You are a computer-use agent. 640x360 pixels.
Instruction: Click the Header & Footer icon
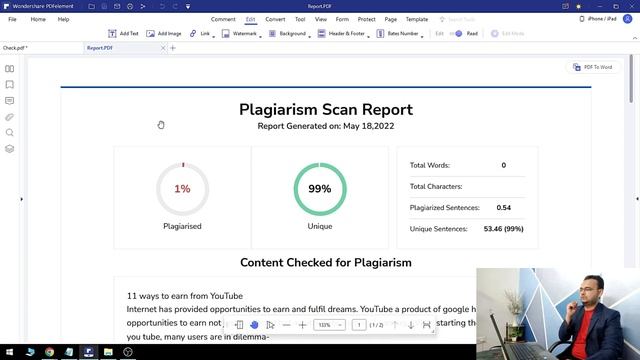click(322, 33)
